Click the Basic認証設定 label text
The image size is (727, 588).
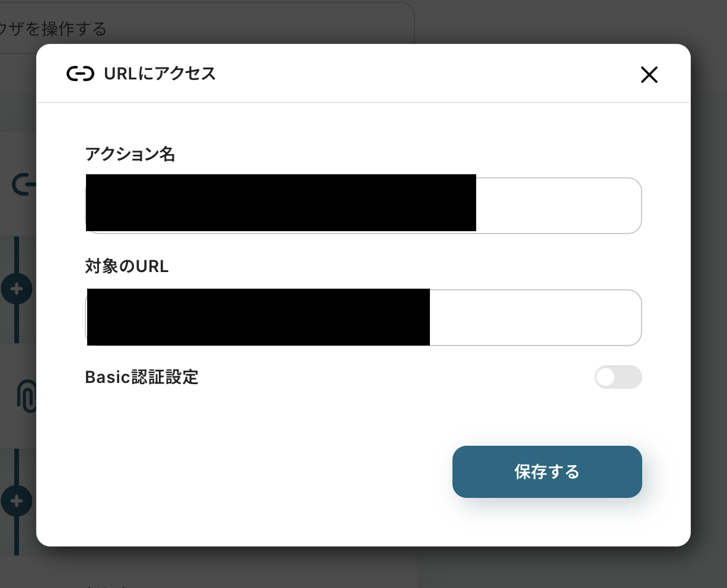(x=142, y=378)
